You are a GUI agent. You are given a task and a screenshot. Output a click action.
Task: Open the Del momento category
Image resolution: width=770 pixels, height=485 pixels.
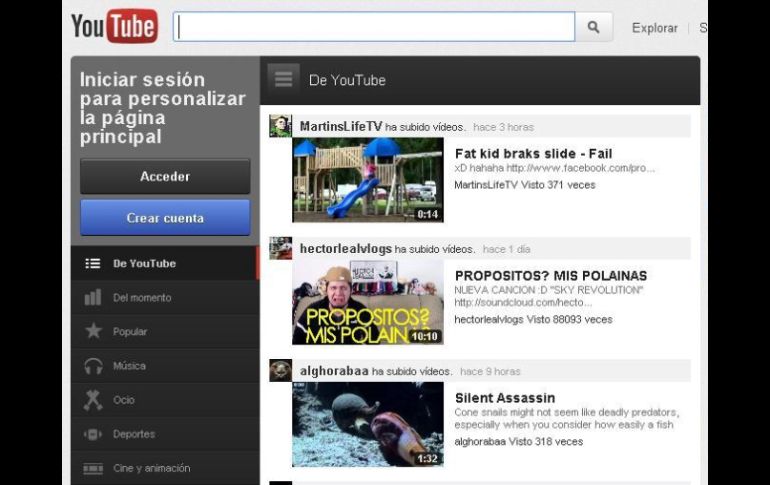coord(165,297)
